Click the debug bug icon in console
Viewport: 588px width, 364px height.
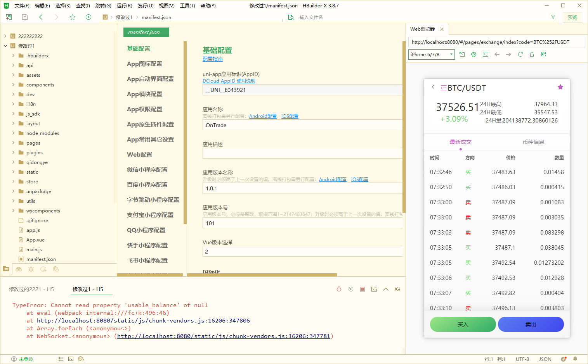tap(339, 289)
